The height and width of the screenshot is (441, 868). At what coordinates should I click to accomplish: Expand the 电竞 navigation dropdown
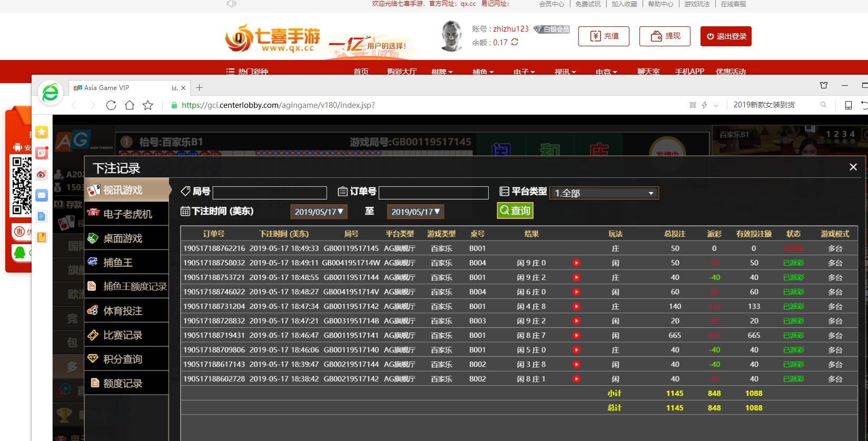coord(606,72)
